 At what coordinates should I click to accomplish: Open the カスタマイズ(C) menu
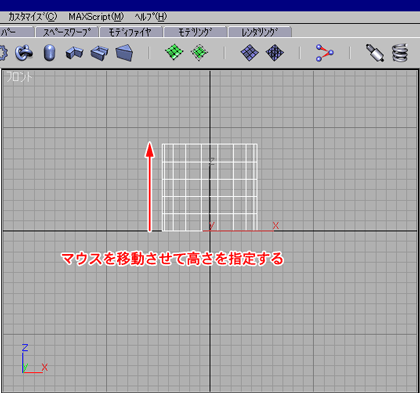(x=32, y=17)
